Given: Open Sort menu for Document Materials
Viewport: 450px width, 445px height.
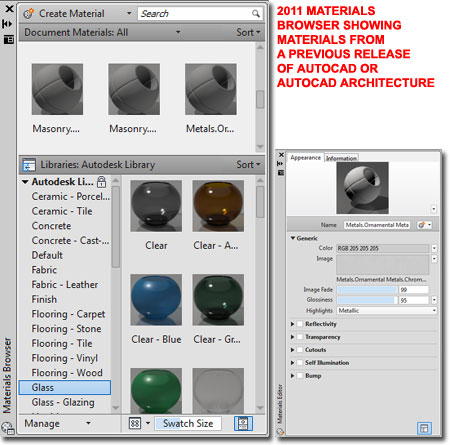Looking at the screenshot, I should point(248,32).
